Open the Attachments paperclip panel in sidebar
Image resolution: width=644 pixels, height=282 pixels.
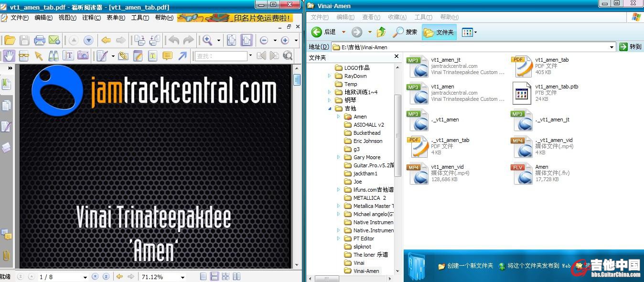point(6,256)
